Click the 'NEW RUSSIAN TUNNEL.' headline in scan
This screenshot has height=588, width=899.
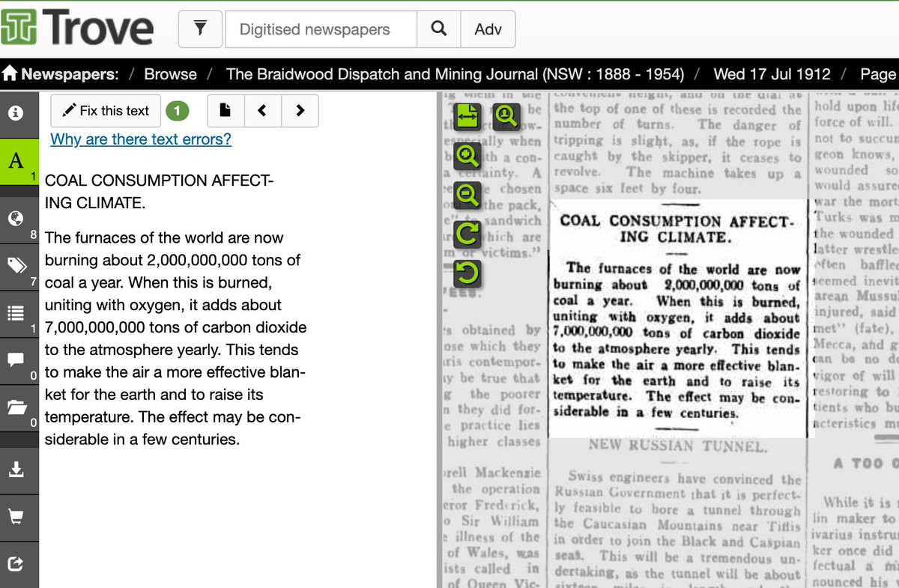pos(678,447)
